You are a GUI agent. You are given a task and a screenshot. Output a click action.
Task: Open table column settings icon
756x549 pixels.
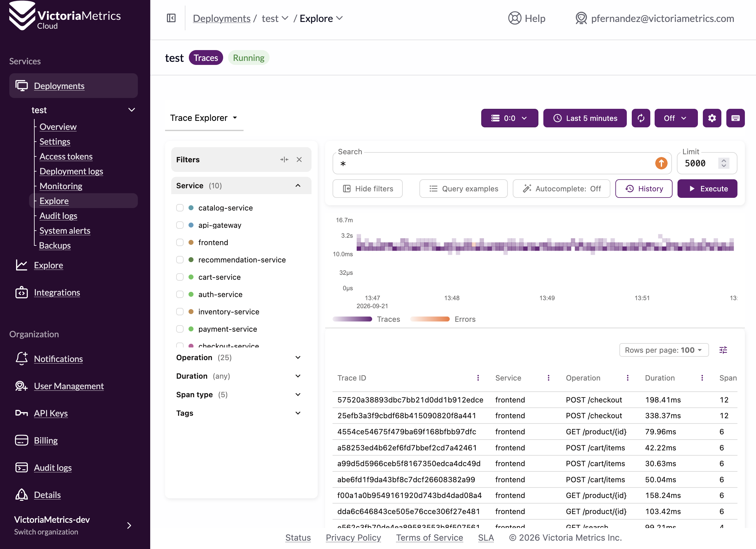[723, 350]
